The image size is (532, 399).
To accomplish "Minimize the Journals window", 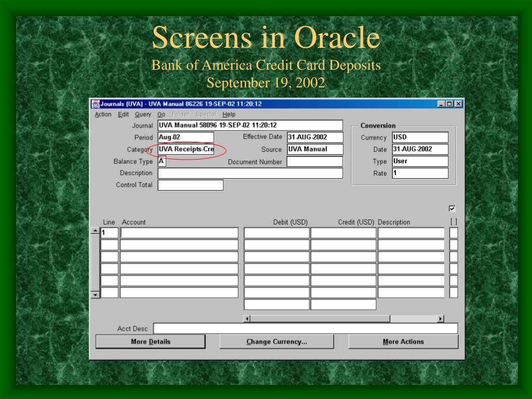I will (x=441, y=104).
